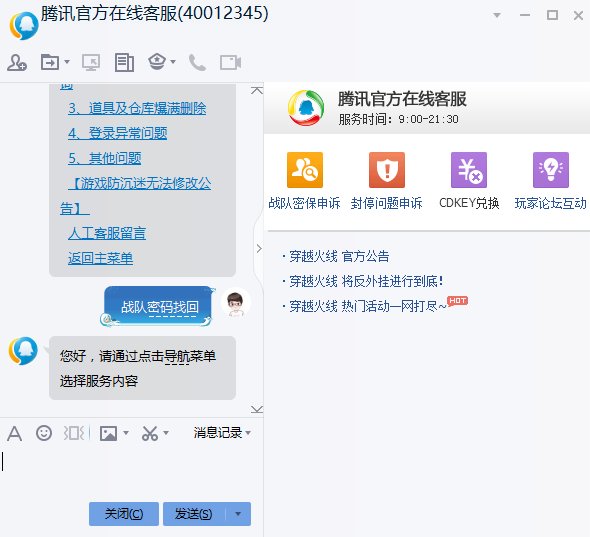Click the 人工客服留言 link
590x537 pixels.
[107, 233]
